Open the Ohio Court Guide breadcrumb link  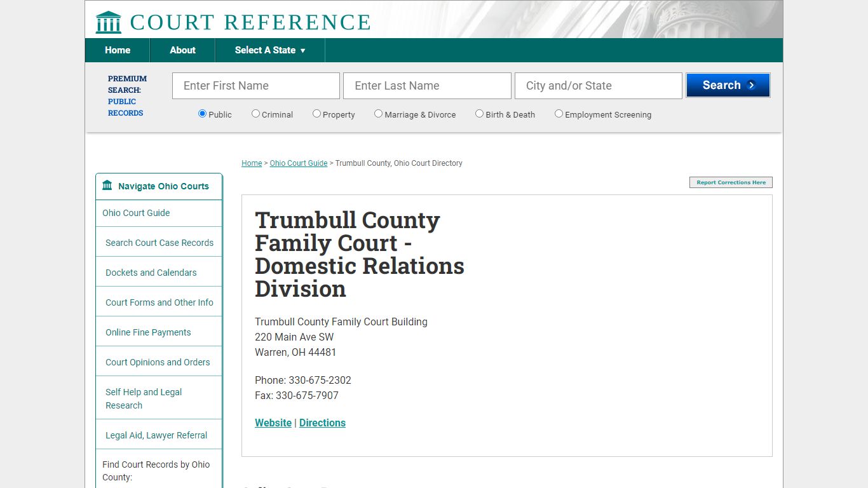click(x=299, y=163)
